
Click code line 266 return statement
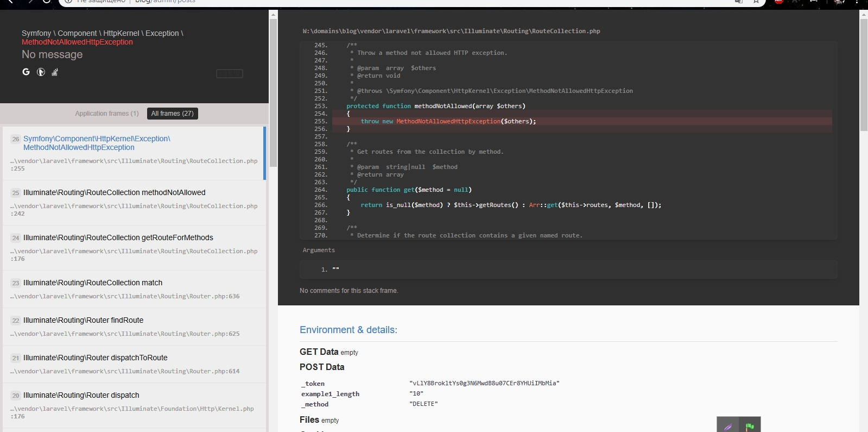click(x=511, y=205)
